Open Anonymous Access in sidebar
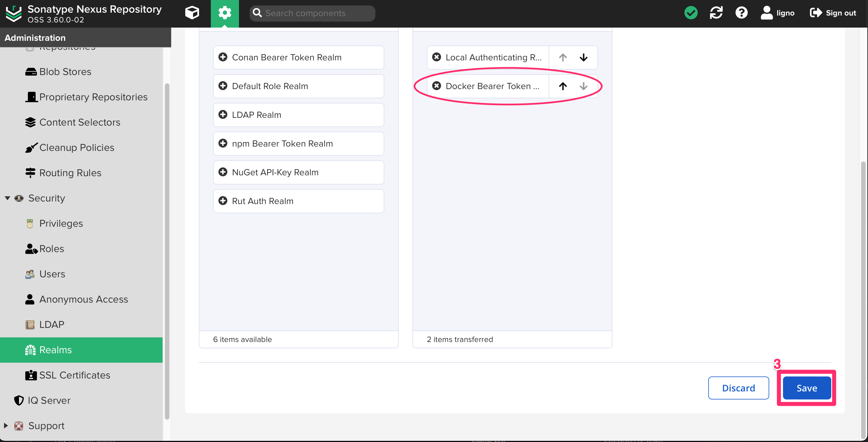 [83, 299]
